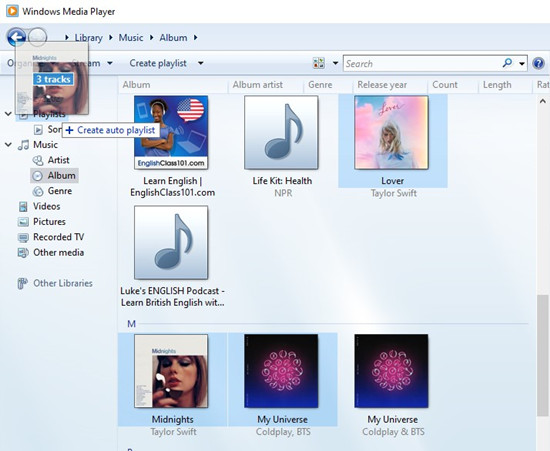Expand the arrow after Album breadcrumb
550x451 pixels.
[195, 37]
